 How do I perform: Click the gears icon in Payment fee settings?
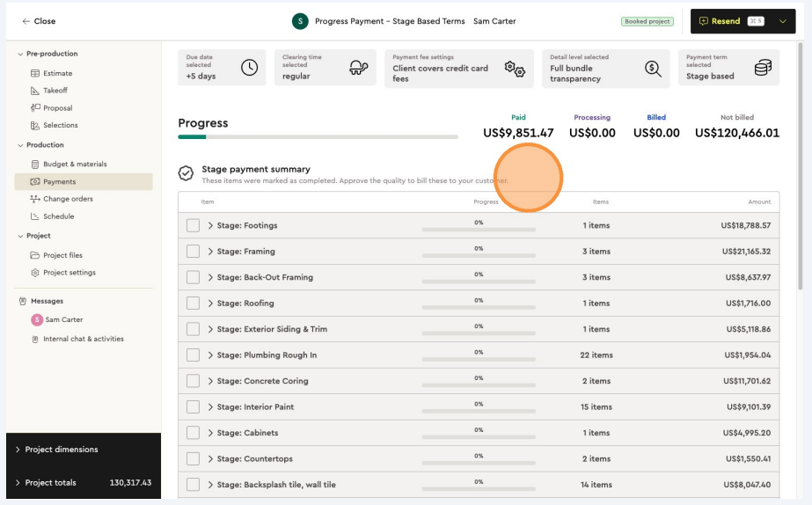click(x=515, y=69)
